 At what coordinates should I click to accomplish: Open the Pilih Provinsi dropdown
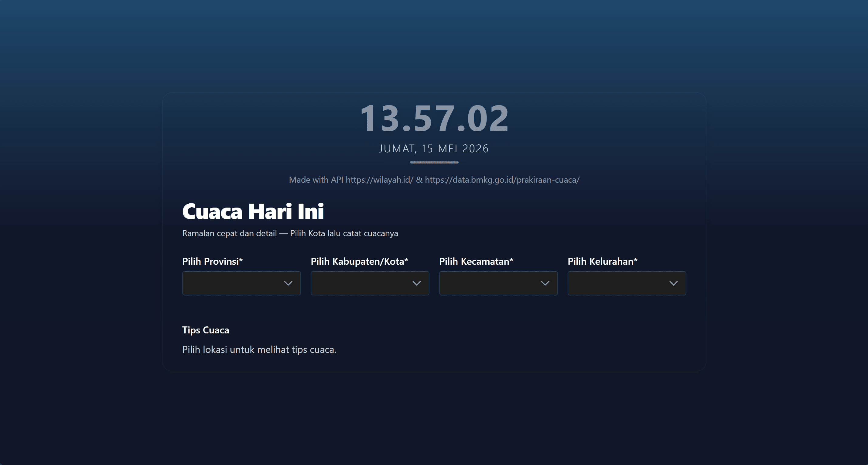pyautogui.click(x=241, y=283)
